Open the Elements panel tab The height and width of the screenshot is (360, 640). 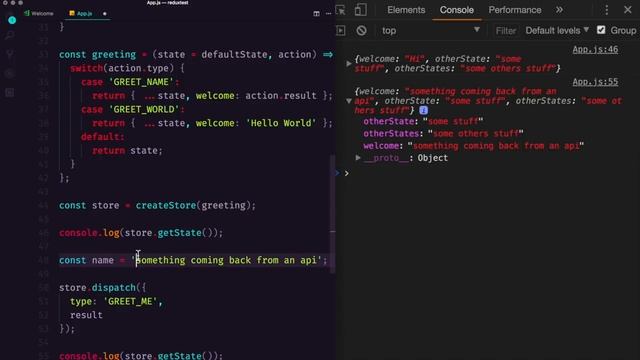pyautogui.click(x=406, y=10)
